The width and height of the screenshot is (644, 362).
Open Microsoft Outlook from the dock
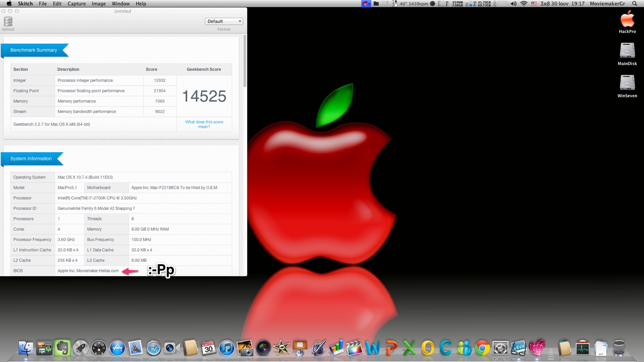[x=428, y=348]
